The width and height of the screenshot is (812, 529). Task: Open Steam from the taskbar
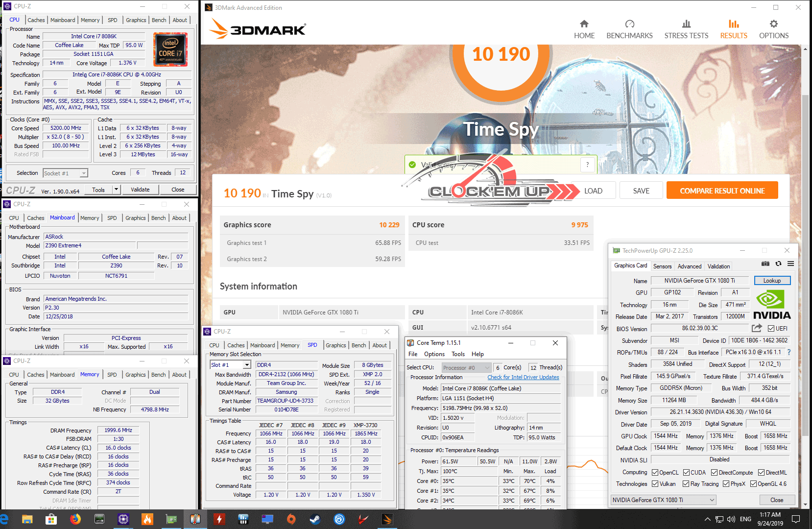(315, 519)
